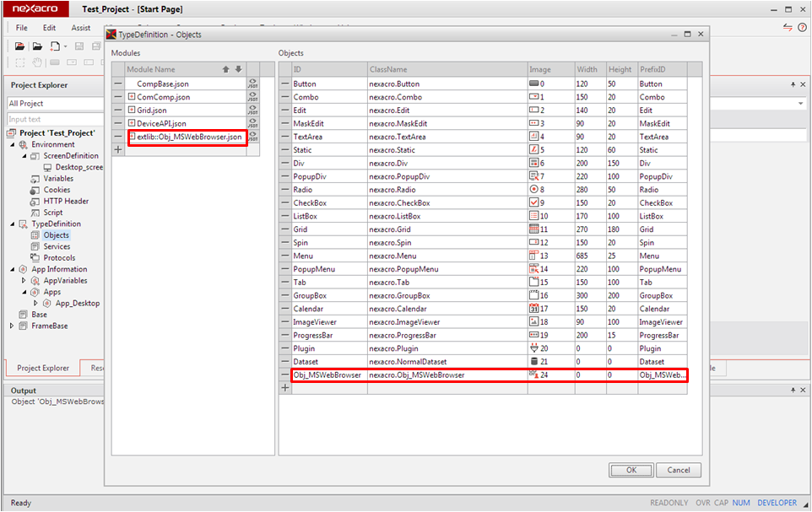
Task: Click the JSON view icon for CompBase.json
Action: (252, 84)
